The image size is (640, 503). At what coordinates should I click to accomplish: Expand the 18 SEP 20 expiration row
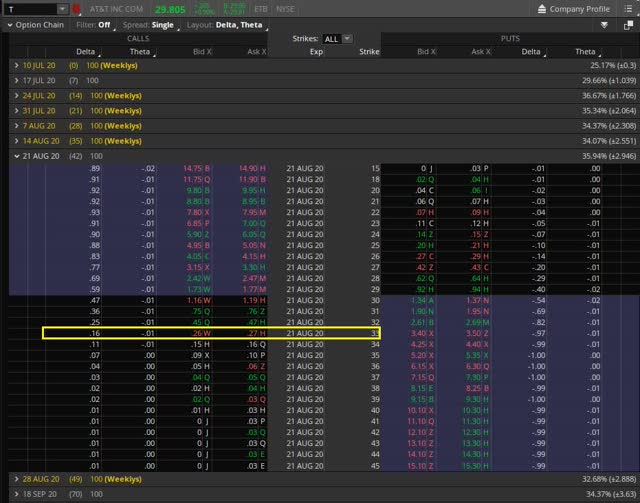click(x=16, y=494)
